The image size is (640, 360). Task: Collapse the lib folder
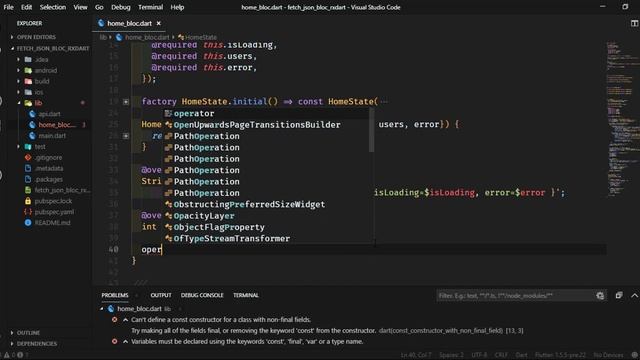tap(38, 103)
